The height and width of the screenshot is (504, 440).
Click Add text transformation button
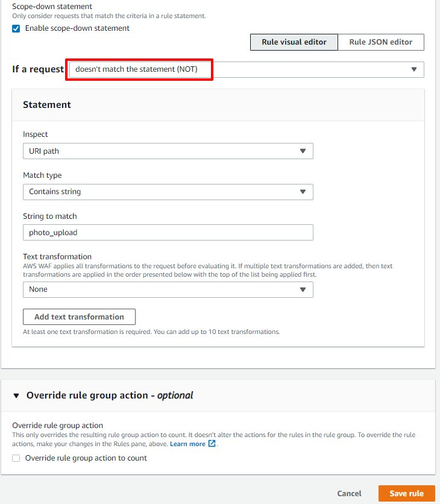point(79,317)
